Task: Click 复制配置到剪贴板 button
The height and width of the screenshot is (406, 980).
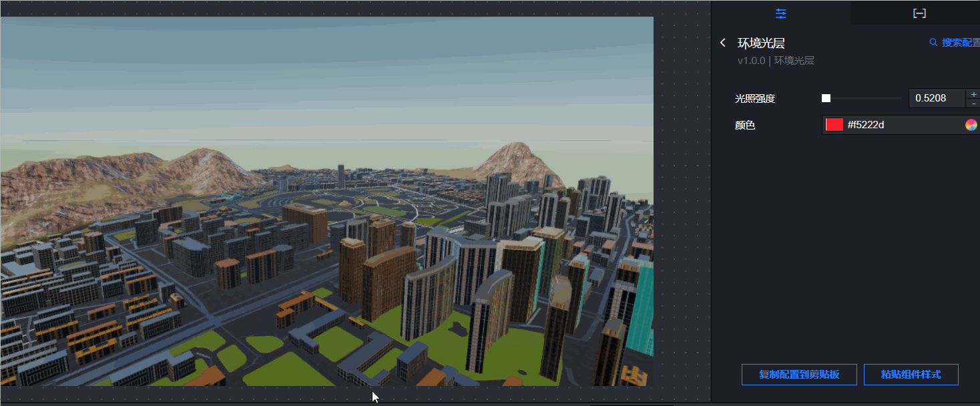Action: [799, 375]
